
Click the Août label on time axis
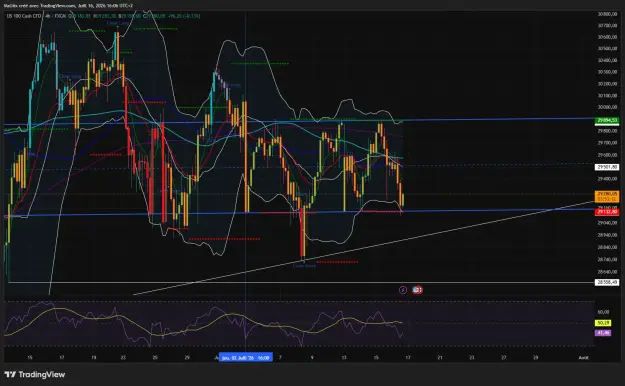tap(583, 358)
